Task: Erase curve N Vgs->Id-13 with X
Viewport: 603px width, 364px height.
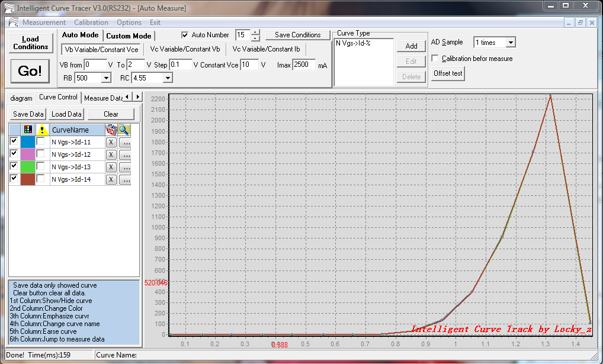Action: [111, 167]
